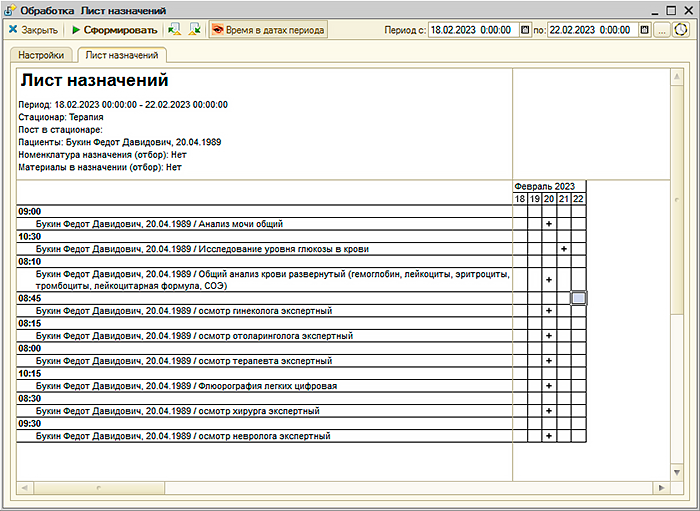
Task: Switch to the Настройки tab
Action: (x=42, y=55)
